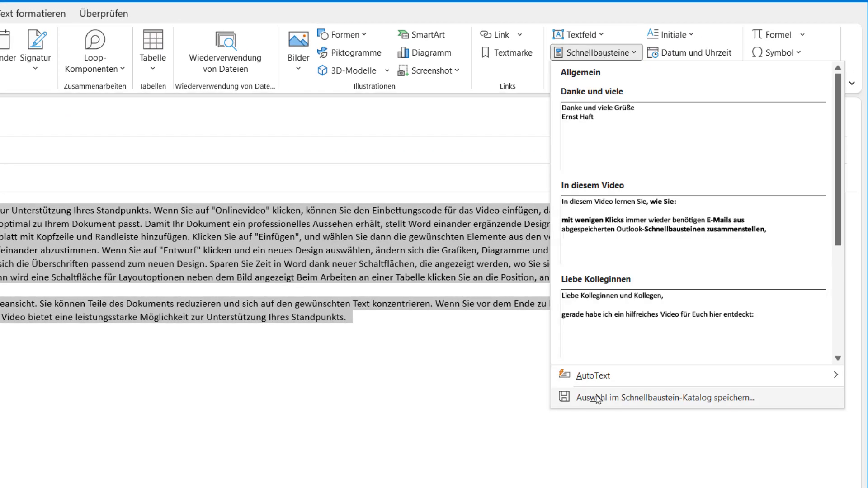Open the Loop-Komponenten tool
This screenshot has width=868, height=488.
click(x=94, y=50)
